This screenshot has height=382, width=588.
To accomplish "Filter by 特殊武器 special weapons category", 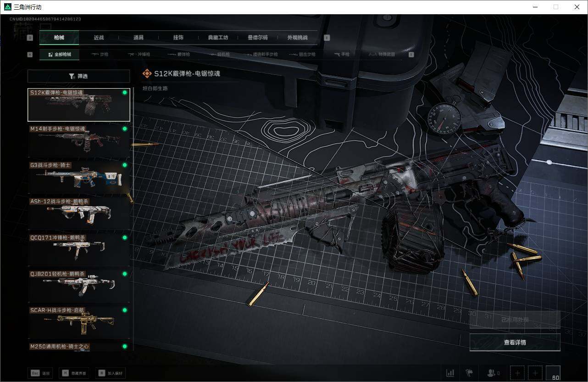I will click(x=382, y=54).
